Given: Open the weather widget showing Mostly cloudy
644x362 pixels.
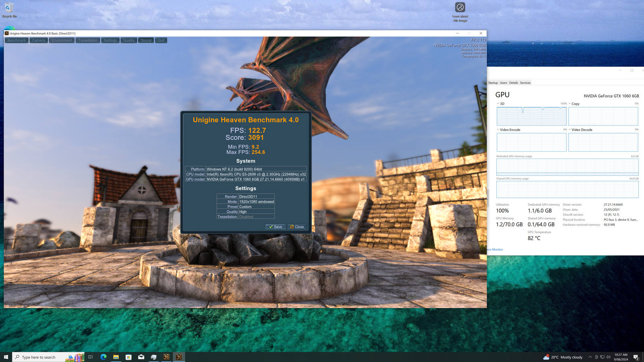Looking at the screenshot, I should [563, 357].
